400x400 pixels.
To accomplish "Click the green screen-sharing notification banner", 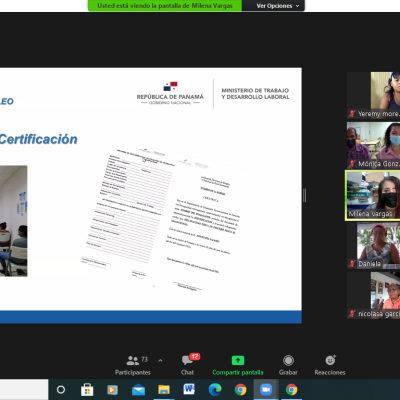I will click(x=165, y=6).
